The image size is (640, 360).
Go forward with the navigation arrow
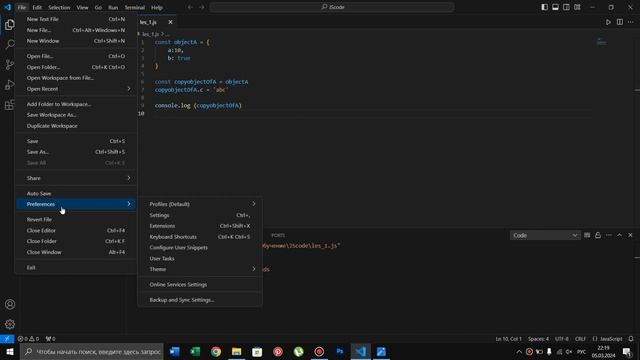tap(202, 7)
